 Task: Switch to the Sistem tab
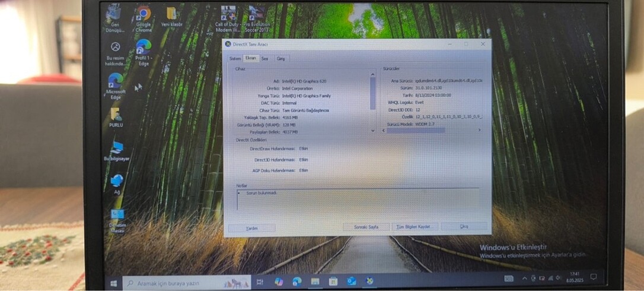pos(235,58)
